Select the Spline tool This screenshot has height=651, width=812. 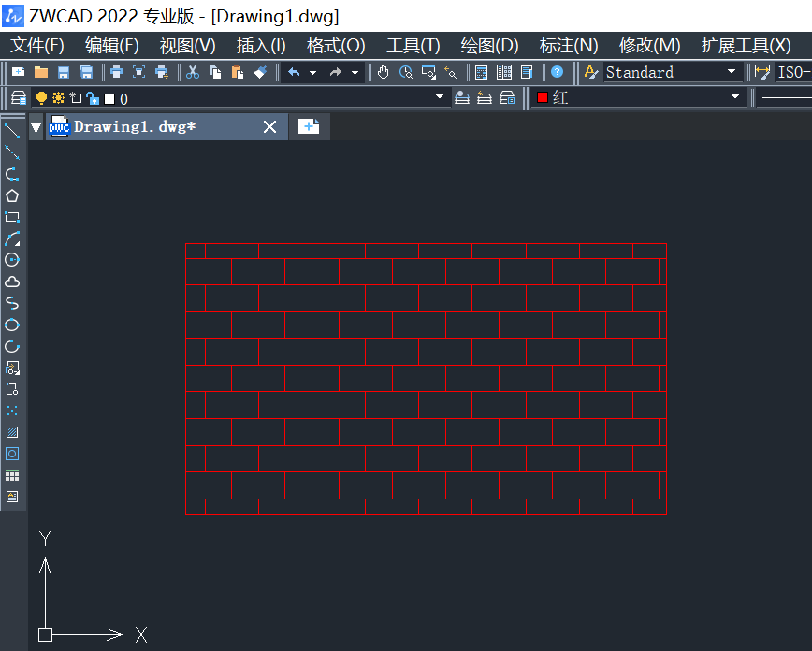tap(12, 303)
